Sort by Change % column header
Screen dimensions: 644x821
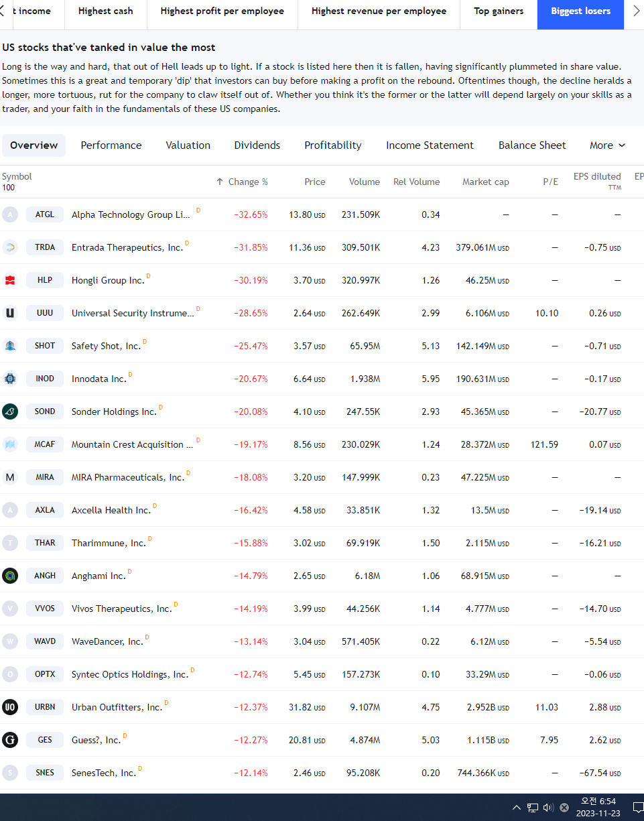click(x=242, y=182)
